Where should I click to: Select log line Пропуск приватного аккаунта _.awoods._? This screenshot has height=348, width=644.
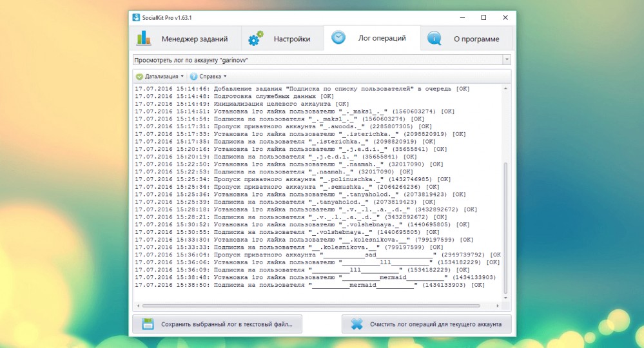pyautogui.click(x=284, y=126)
